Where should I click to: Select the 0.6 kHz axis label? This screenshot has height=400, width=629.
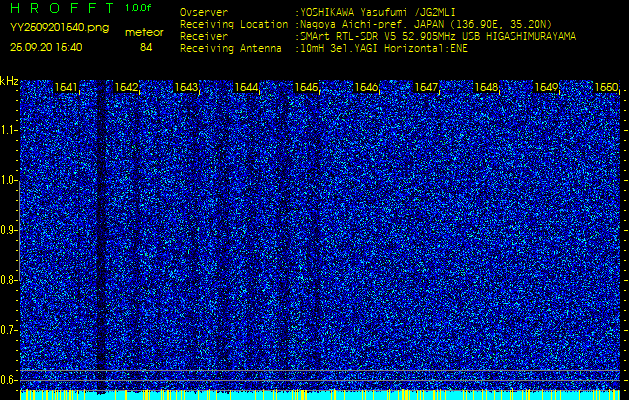click(9, 378)
